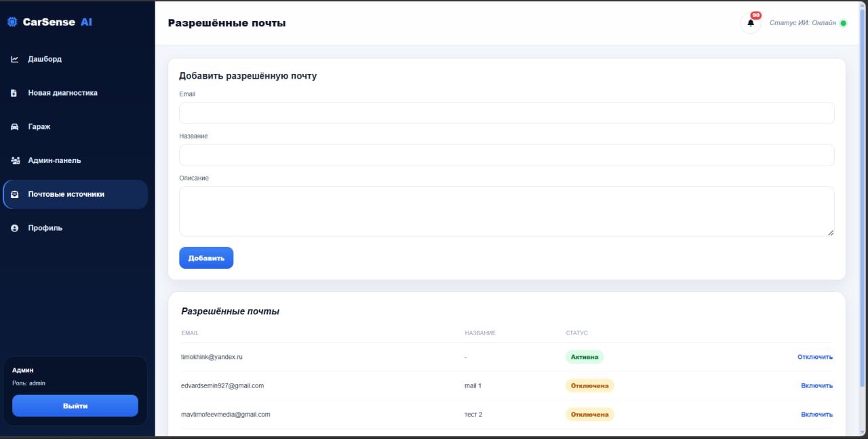
Task: Click the Новая диагностика file icon
Action: [x=14, y=93]
